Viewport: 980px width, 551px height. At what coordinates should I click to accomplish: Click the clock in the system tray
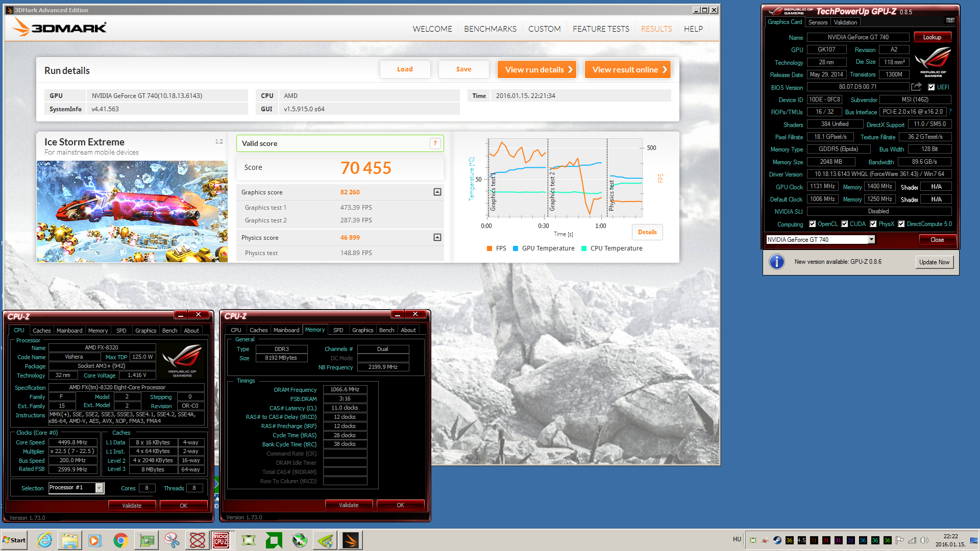pyautogui.click(x=950, y=540)
